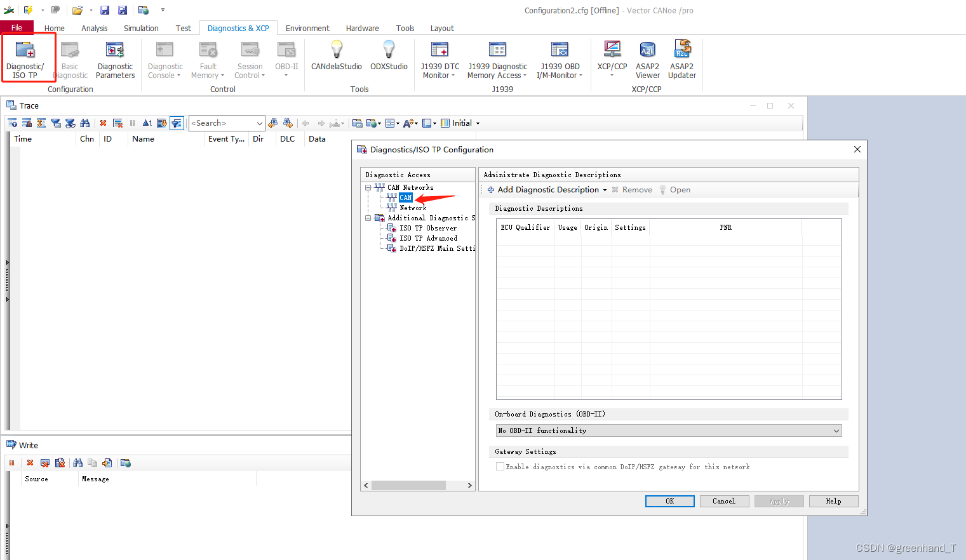This screenshot has width=966, height=560.
Task: Select the ISO TP Observer tree item
Action: (428, 229)
